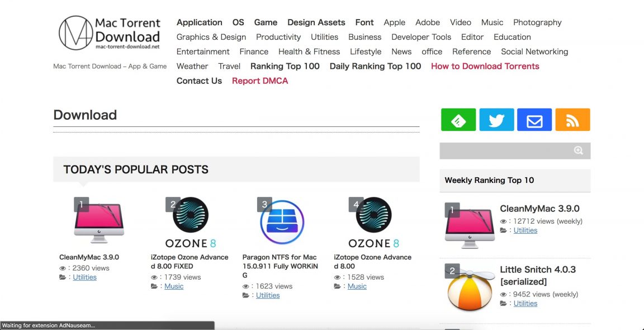Open Ranking Top 100 page
The image size is (644, 330).
point(285,66)
